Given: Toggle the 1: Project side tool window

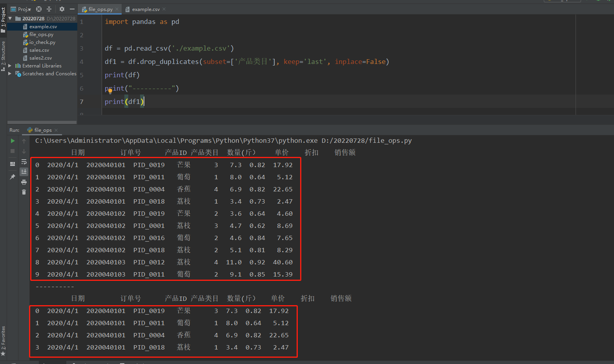Looking at the screenshot, I should point(3,20).
